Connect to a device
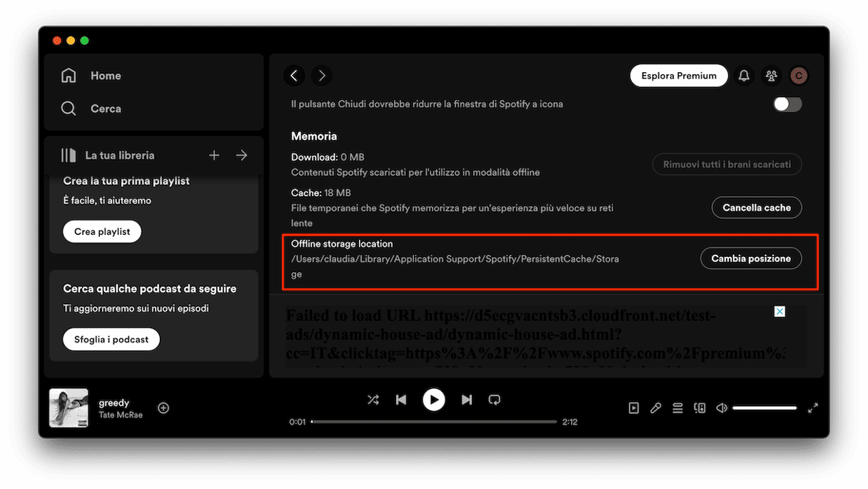This screenshot has height=489, width=868. (x=700, y=408)
